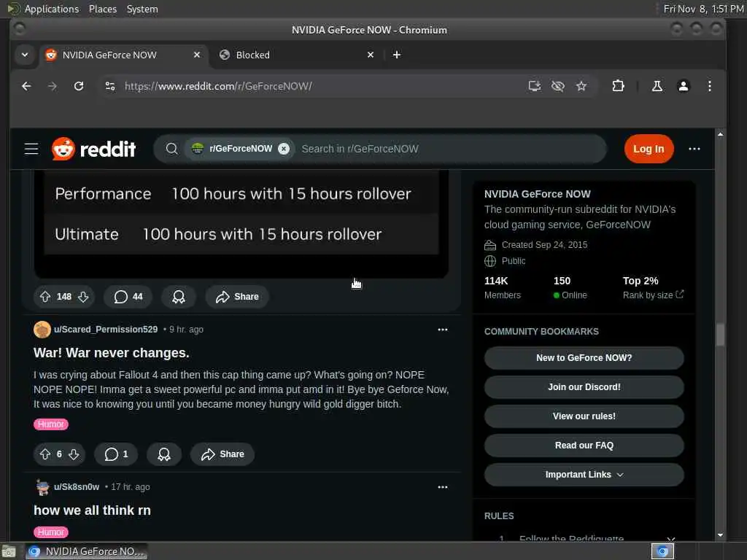Click Join our Discord! bookmark
Viewport: 747px width, 560px height.
[x=584, y=387]
